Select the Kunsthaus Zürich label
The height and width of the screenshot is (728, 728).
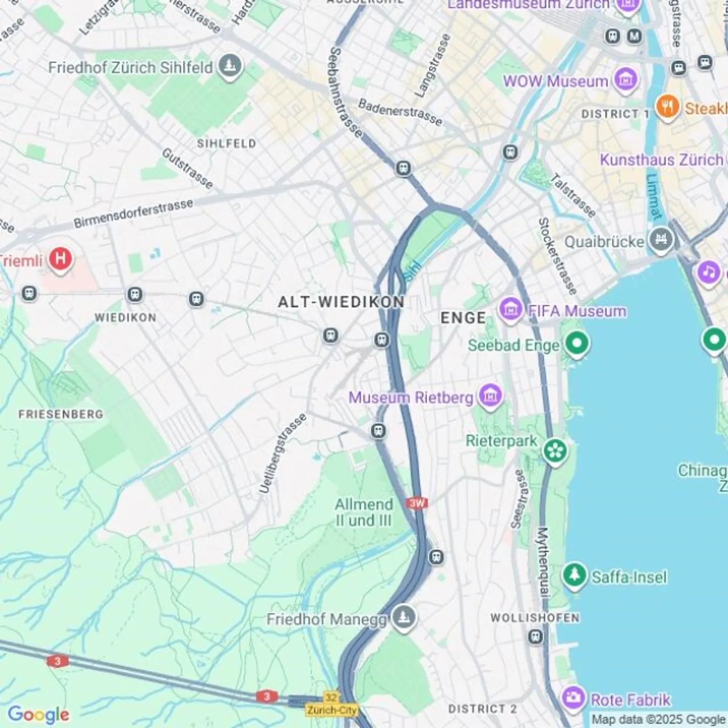[661, 160]
